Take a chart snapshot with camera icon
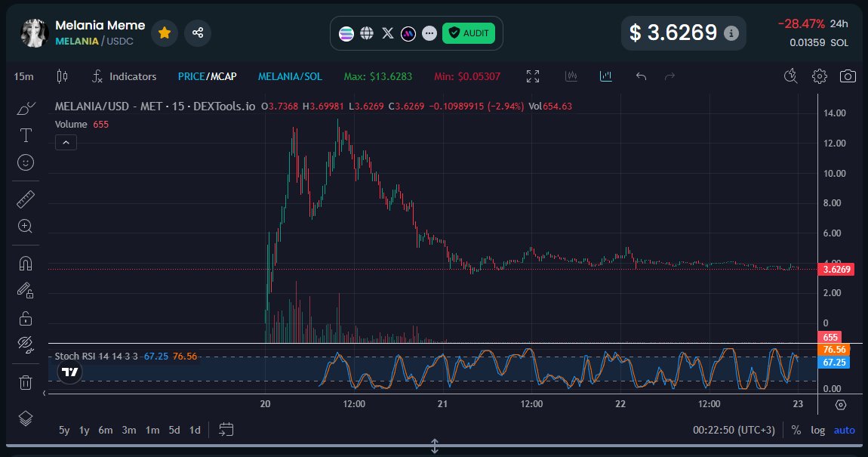 pos(848,76)
